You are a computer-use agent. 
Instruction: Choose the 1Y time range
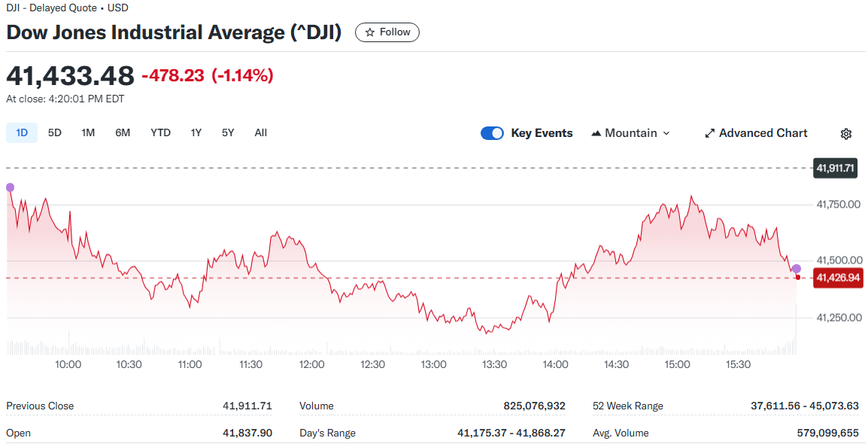196,133
